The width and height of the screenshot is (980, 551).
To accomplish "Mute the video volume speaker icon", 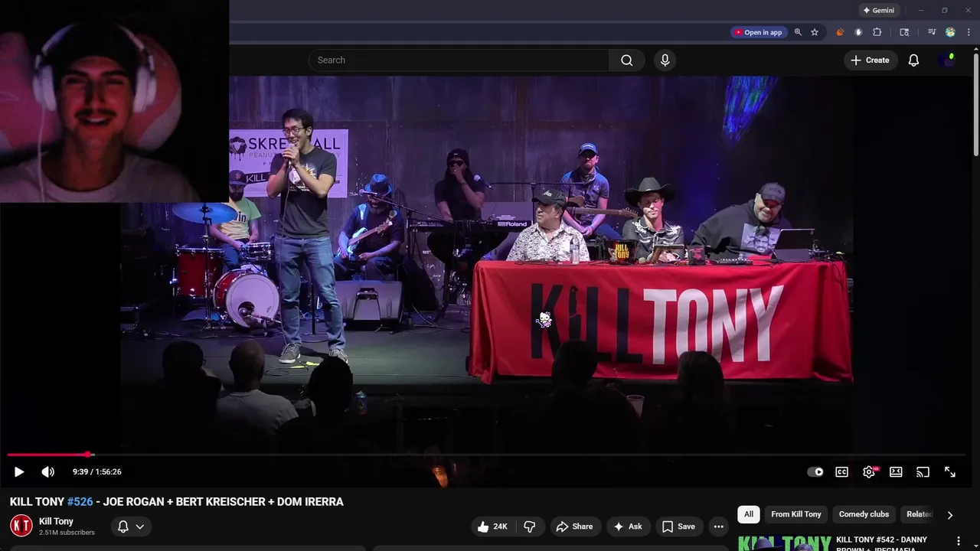I will point(47,472).
